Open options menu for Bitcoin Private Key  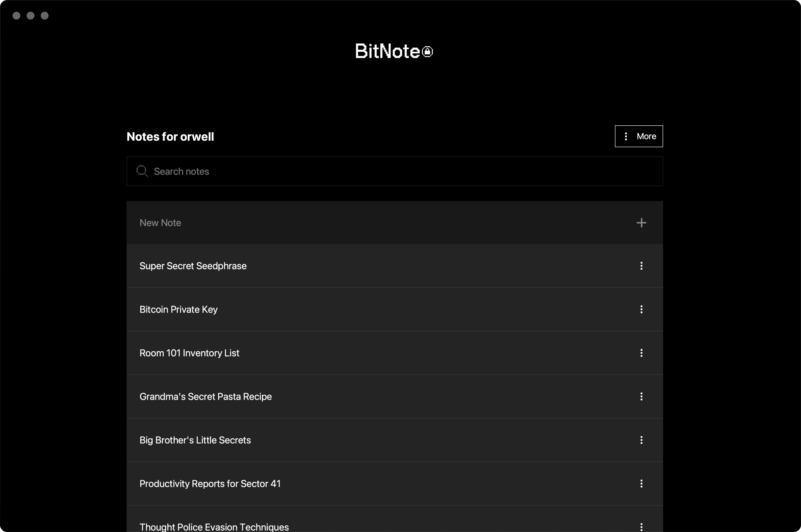pyautogui.click(x=641, y=309)
